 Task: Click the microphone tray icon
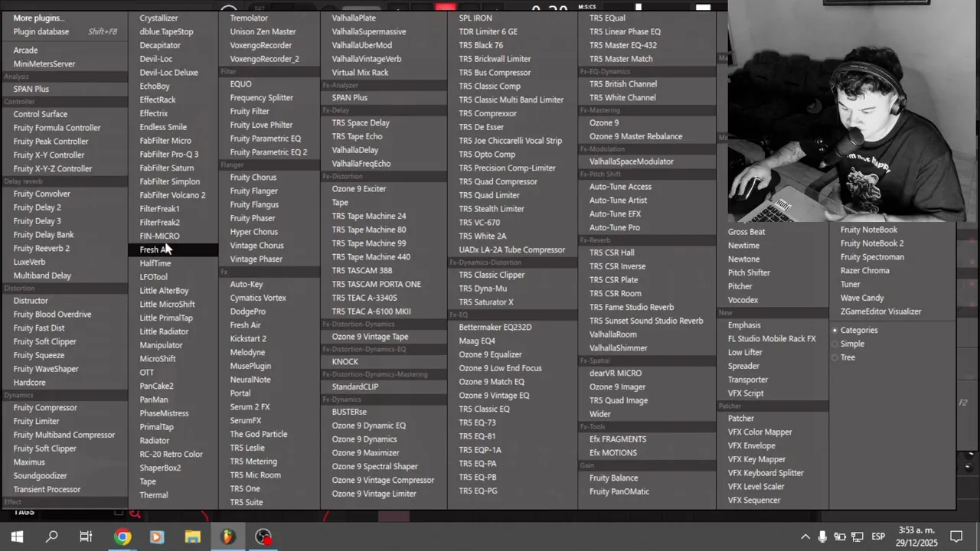822,536
